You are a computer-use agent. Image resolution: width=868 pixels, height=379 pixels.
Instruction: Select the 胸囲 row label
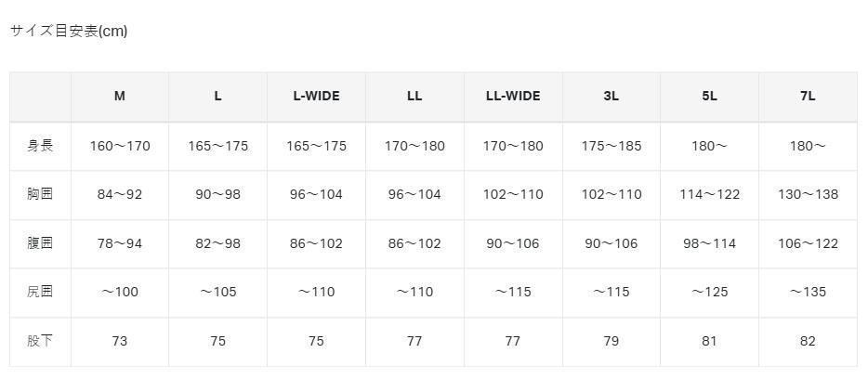click(x=40, y=195)
